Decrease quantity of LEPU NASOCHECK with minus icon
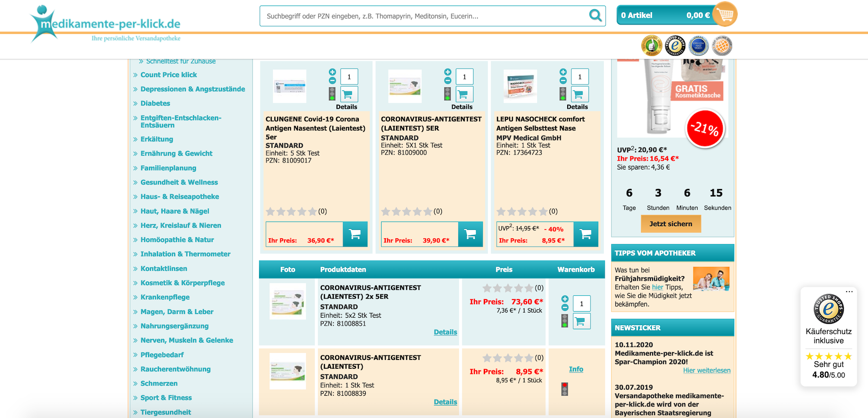This screenshot has height=418, width=868. (563, 81)
